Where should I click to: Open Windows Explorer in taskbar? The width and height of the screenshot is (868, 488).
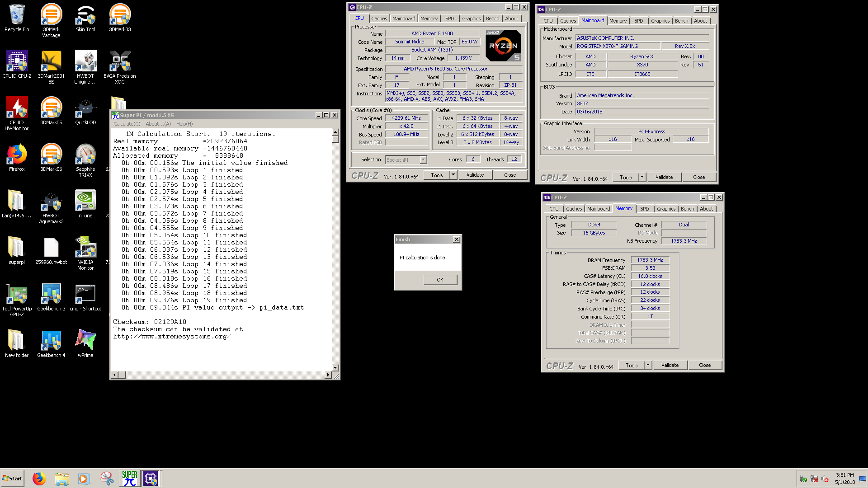(x=62, y=478)
